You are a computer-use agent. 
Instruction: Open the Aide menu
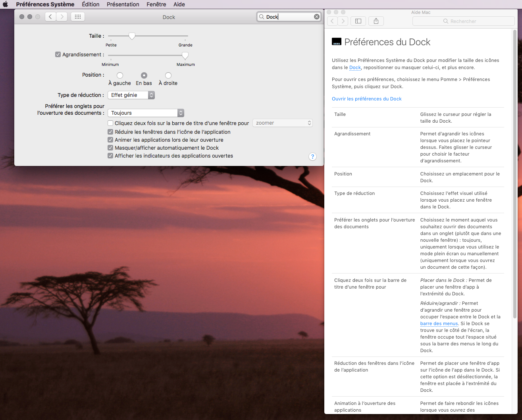point(179,4)
